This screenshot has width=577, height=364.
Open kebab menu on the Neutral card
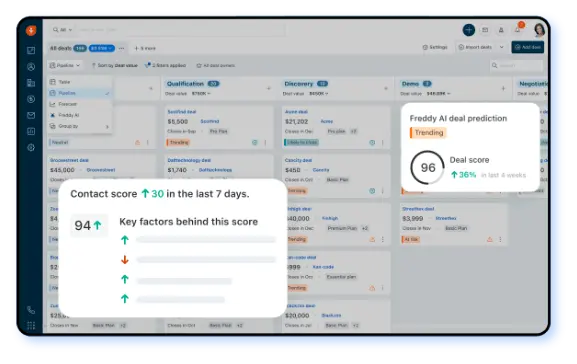point(148,142)
